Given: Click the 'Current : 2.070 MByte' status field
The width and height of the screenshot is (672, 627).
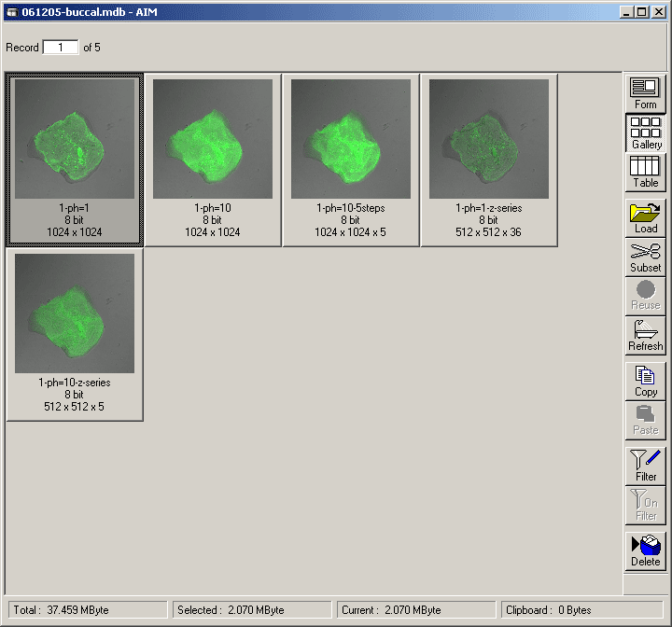Looking at the screenshot, I should [x=416, y=610].
